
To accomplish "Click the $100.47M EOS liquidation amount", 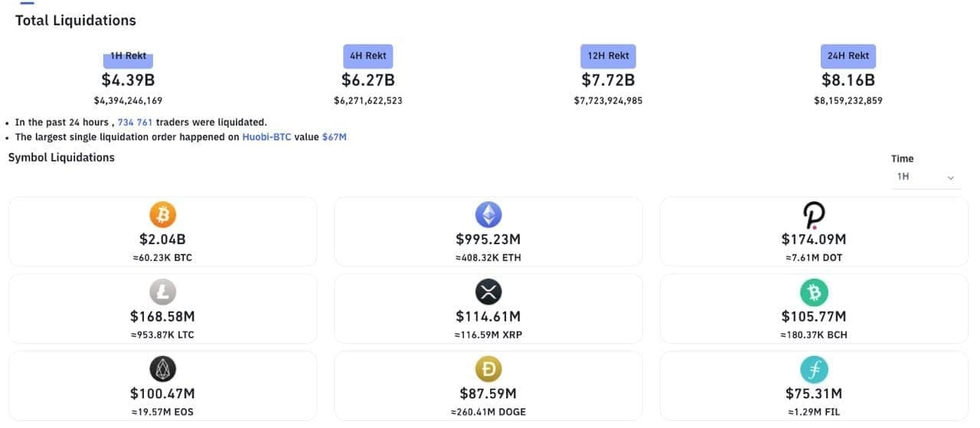I will 162,394.
